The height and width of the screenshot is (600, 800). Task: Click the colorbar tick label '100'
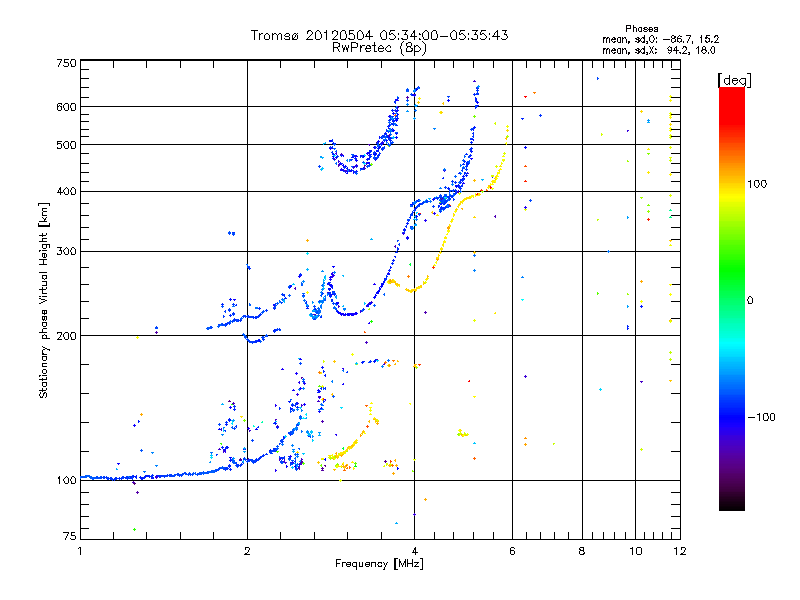tap(757, 184)
